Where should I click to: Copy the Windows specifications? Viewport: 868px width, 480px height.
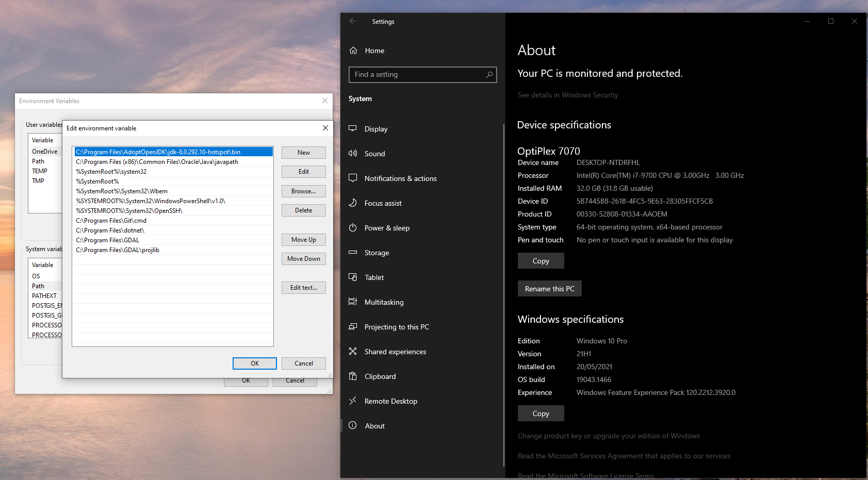pyautogui.click(x=541, y=413)
